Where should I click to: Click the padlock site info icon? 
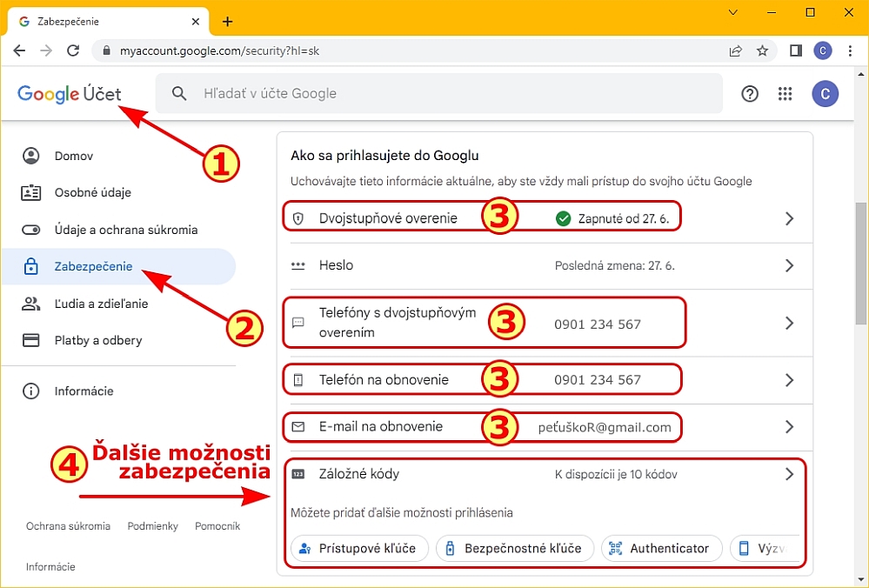(x=106, y=51)
